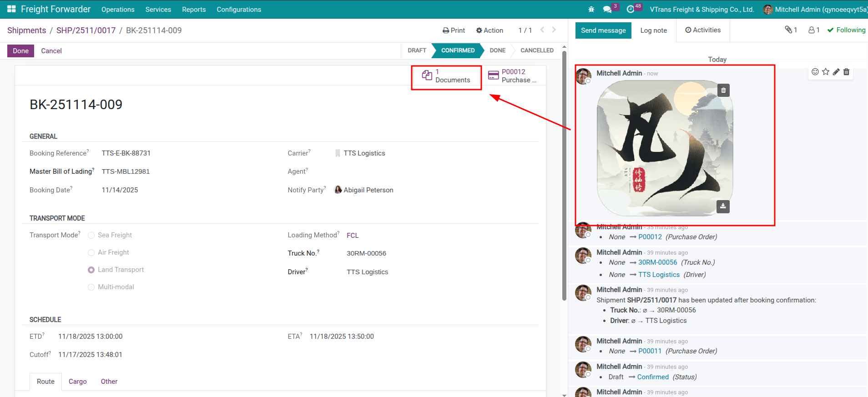
Task: Click the debug bug icon in navbar
Action: (591, 10)
